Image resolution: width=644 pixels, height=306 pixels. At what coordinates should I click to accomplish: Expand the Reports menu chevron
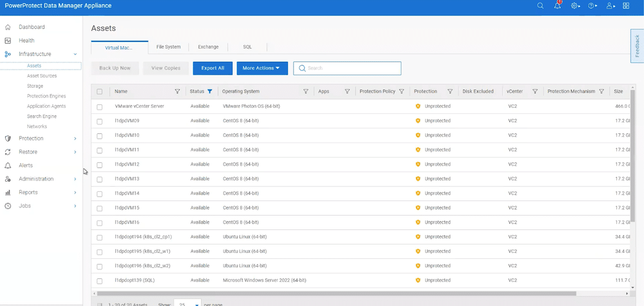pyautogui.click(x=75, y=193)
